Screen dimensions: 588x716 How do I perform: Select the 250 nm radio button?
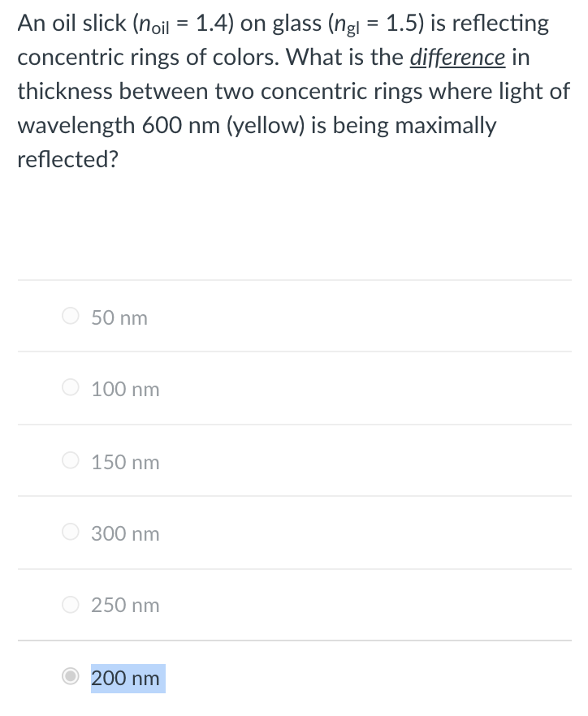pos(71,604)
